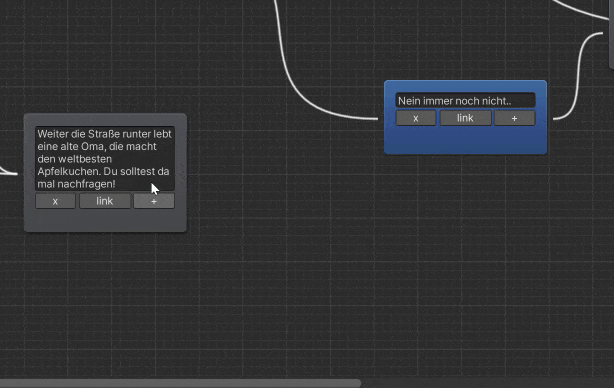The image size is (614, 388).
Task: Click plus on the 'Nein immer noch nicht' node
Action: click(x=515, y=118)
